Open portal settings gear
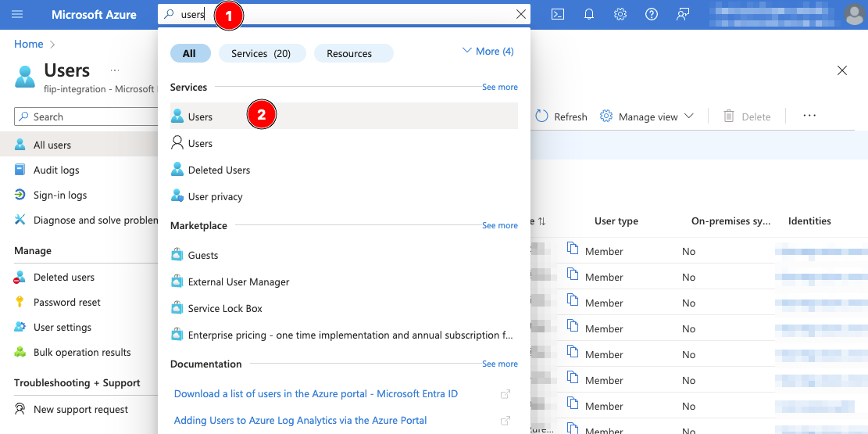Viewport: 868px width, 434px height. [620, 14]
